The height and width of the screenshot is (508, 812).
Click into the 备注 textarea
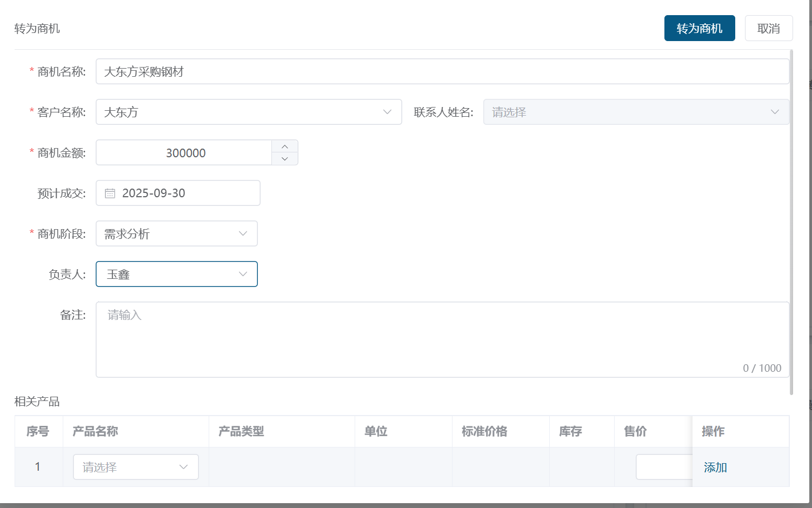tap(442, 339)
